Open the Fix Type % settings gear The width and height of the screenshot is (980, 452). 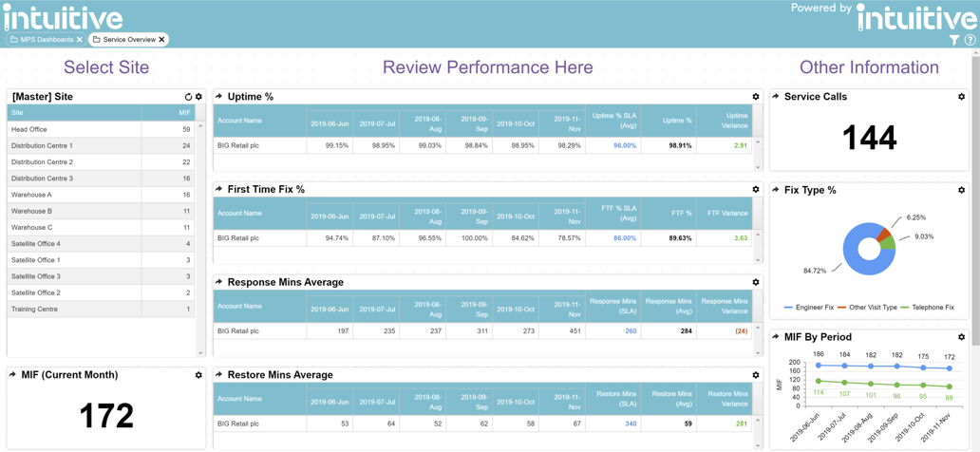click(961, 190)
